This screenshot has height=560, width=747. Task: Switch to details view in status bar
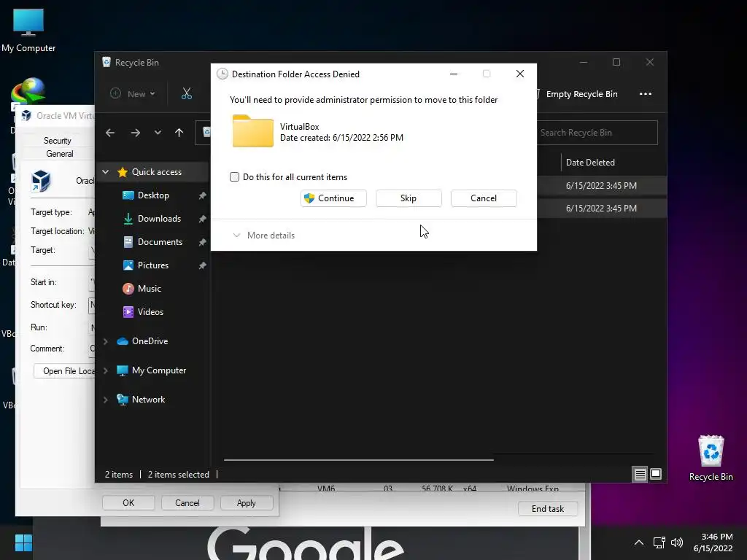[640, 474]
